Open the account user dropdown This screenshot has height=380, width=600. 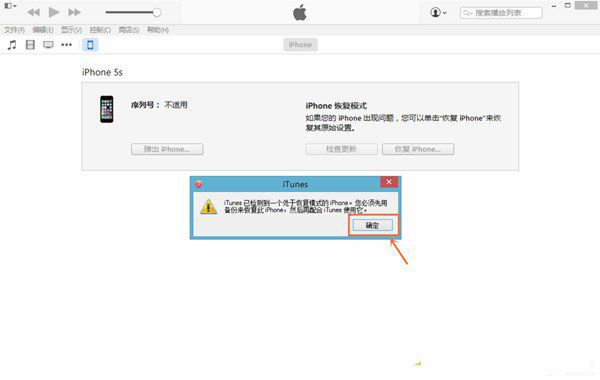439,13
